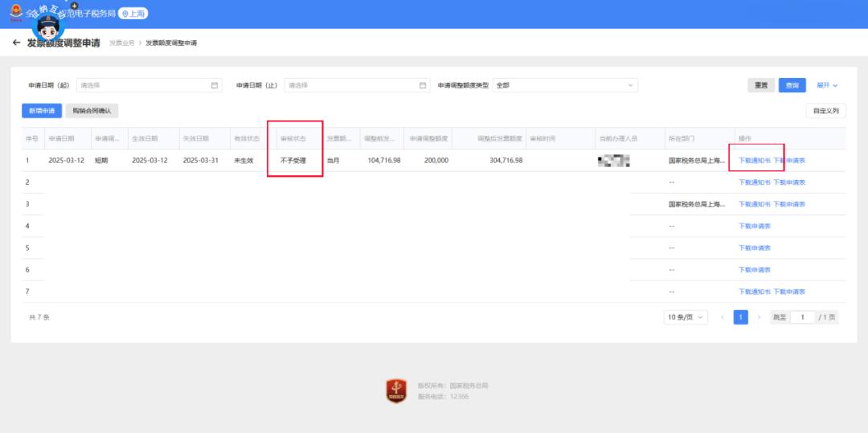Open calendar icon in 申请日期（止） field
This screenshot has width=868, height=433.
[423, 85]
